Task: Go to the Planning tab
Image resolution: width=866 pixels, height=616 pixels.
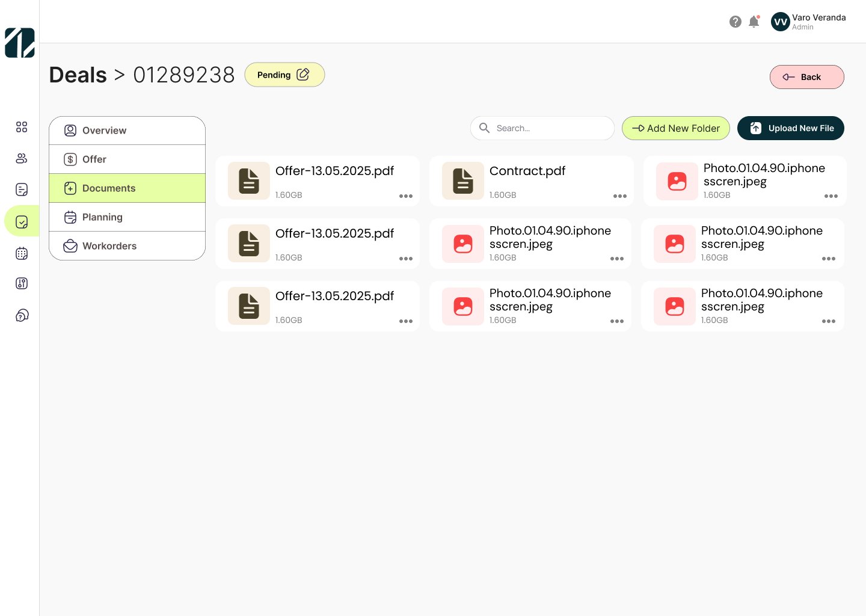Action: click(127, 217)
